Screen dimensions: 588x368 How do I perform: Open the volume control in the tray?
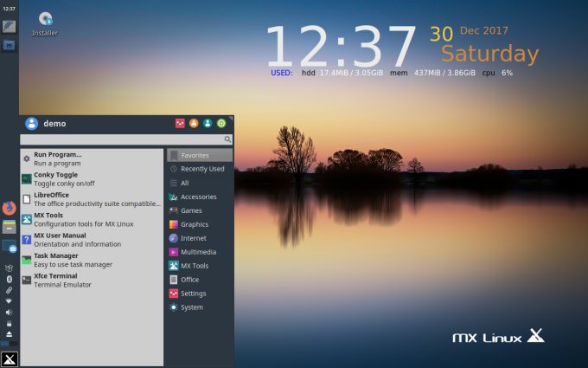[x=9, y=312]
